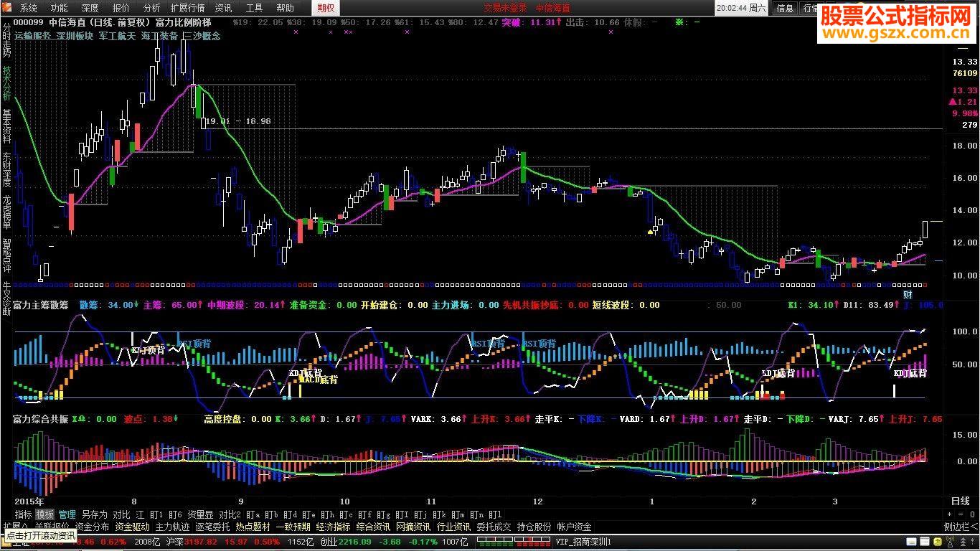980x551 pixels.
Task: Open the 深度 menu
Action: 90,8
